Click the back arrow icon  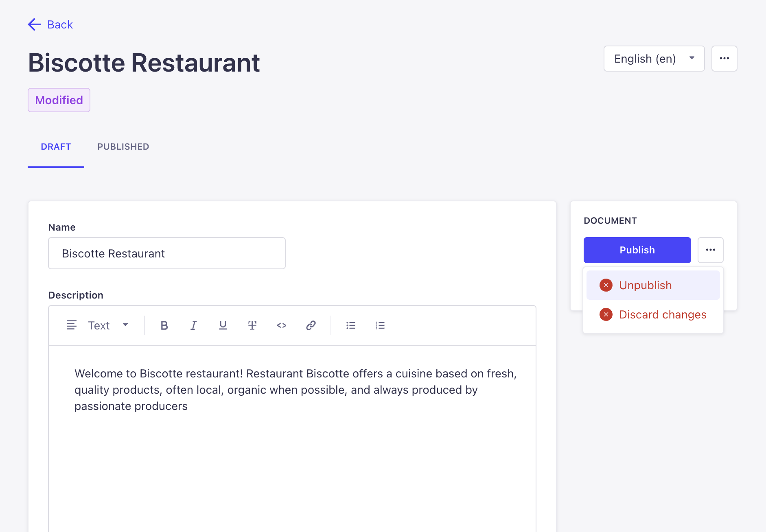point(34,24)
